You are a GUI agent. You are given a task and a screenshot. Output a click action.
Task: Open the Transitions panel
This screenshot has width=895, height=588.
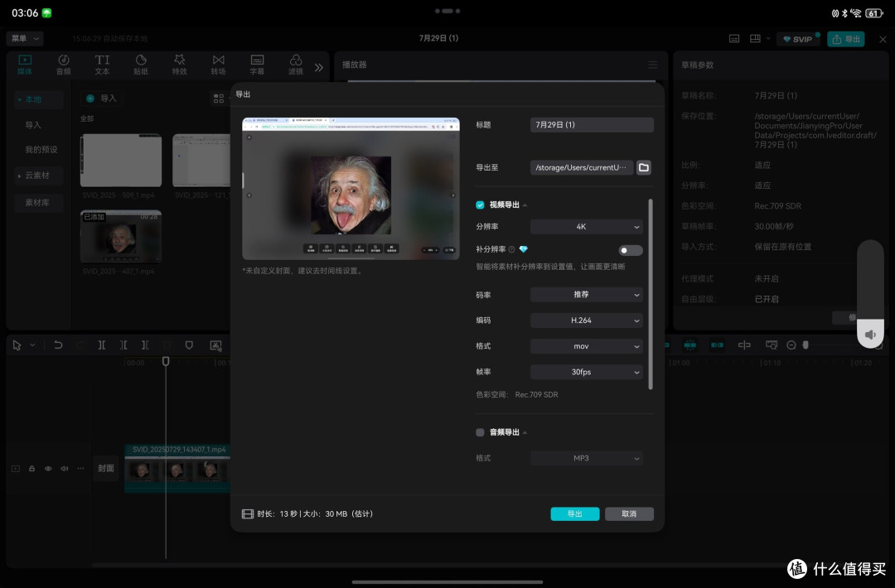coord(218,64)
